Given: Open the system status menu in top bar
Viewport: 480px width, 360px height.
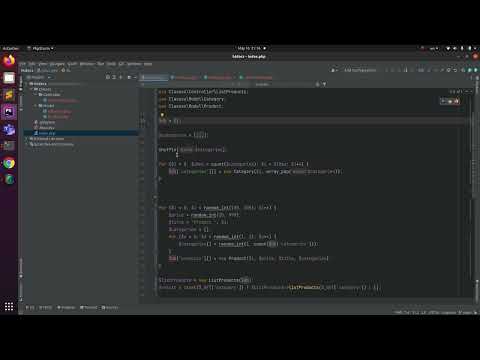Looking at the screenshot, I should (462, 48).
